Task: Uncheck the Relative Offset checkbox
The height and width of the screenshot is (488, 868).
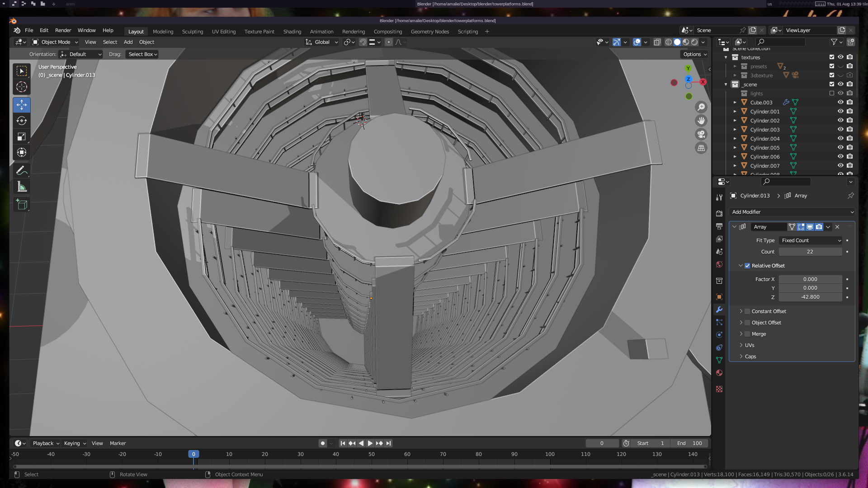Action: 747,266
